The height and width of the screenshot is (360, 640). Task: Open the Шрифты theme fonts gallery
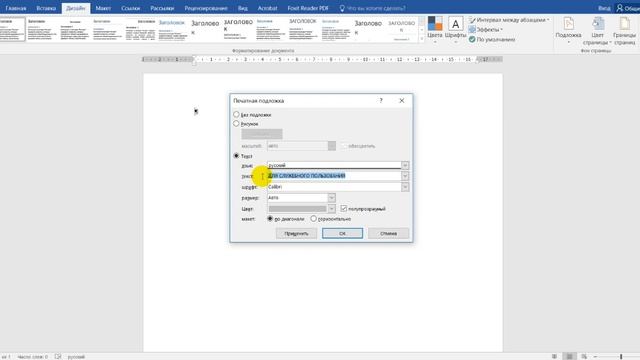(x=456, y=29)
